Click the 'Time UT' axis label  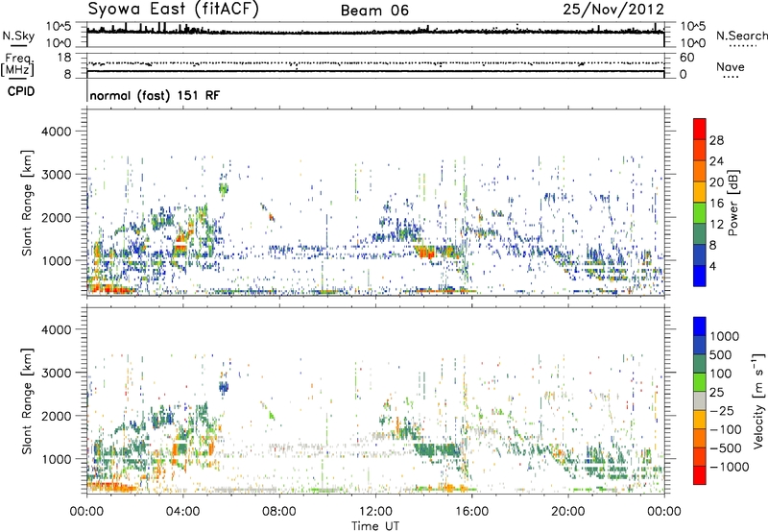[x=375, y=525]
